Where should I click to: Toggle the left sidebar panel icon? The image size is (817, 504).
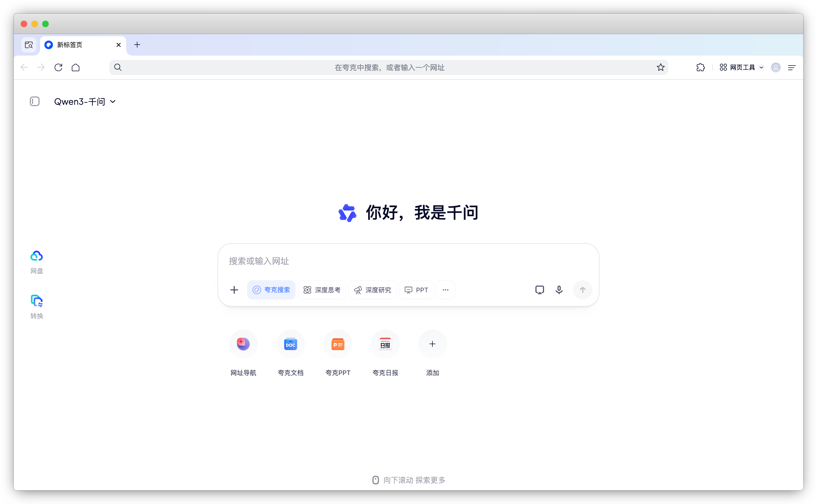tap(35, 101)
